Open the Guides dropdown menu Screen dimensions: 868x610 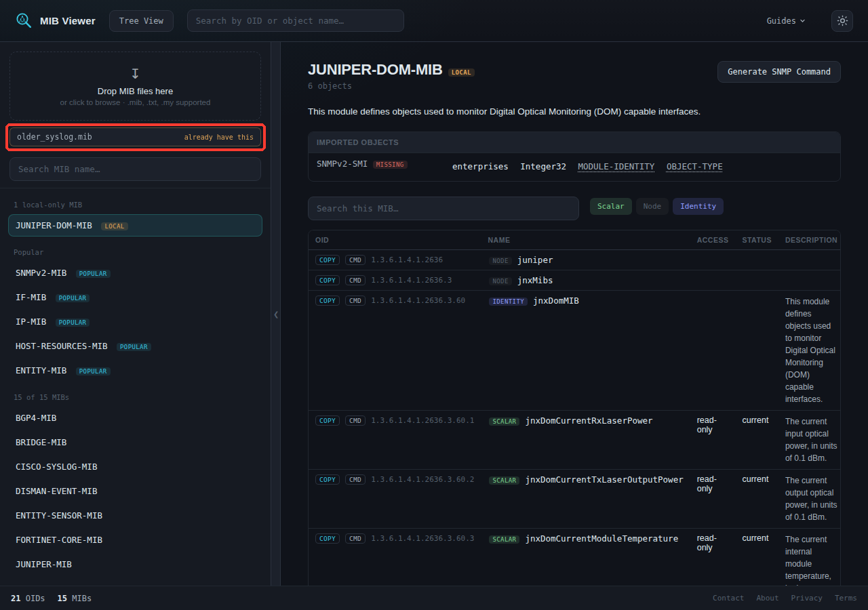click(x=786, y=20)
